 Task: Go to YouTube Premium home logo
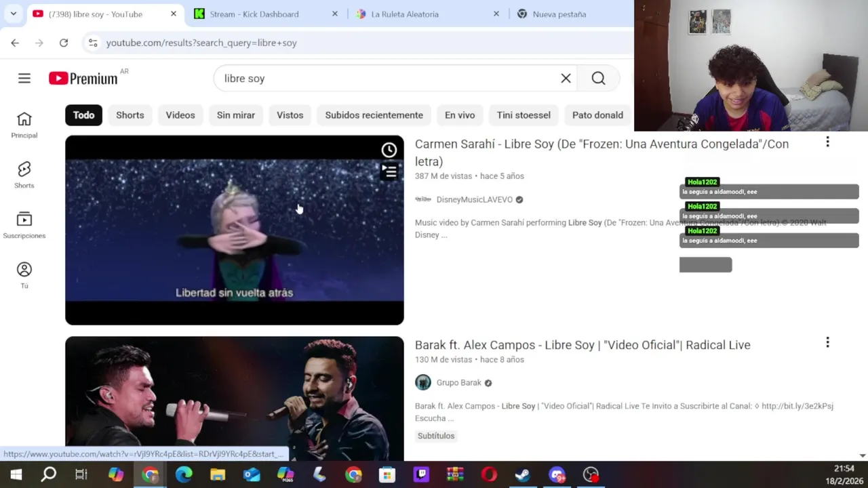pos(83,79)
